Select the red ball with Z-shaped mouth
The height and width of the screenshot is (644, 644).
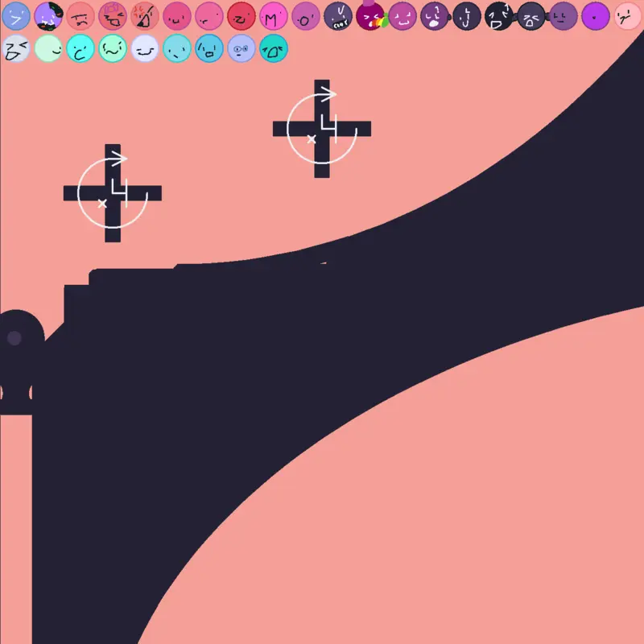[x=242, y=16]
